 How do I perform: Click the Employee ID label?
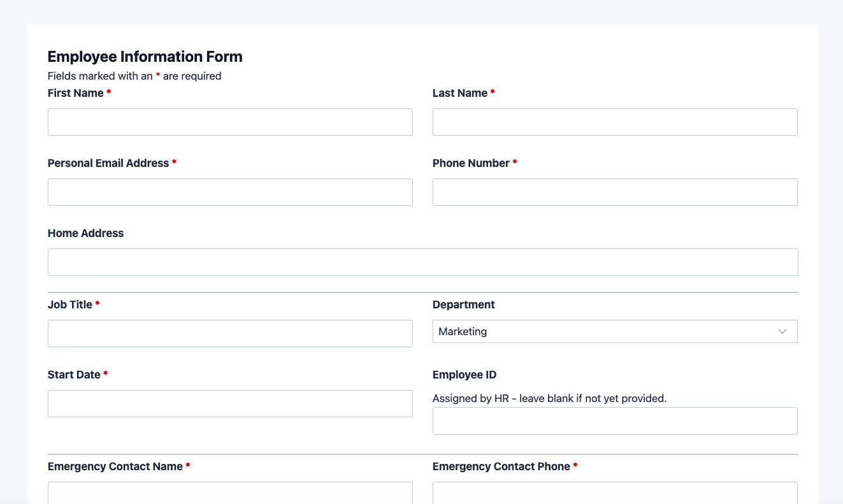(x=464, y=375)
